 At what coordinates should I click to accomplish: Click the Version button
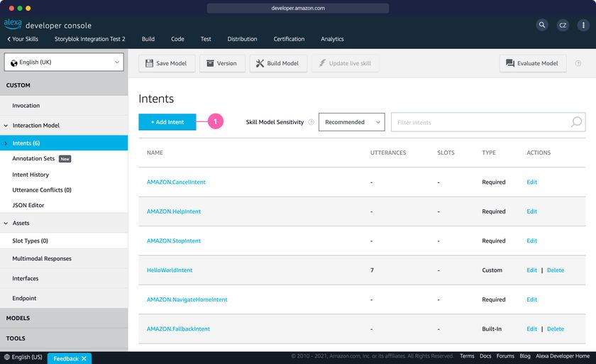tap(222, 63)
